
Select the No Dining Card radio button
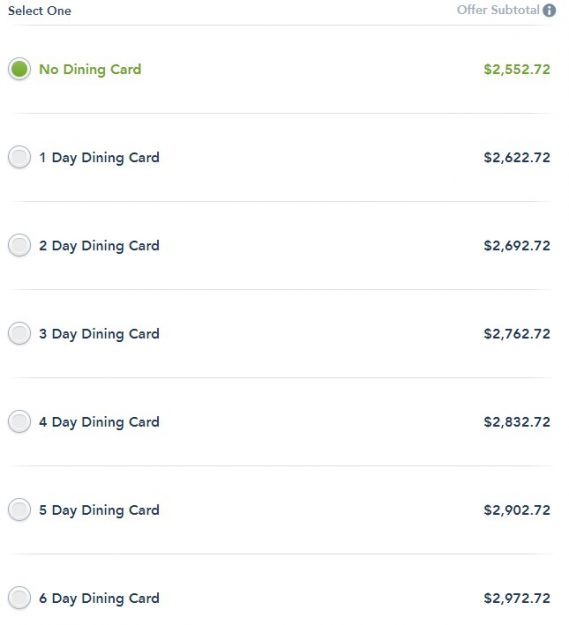click(x=19, y=69)
